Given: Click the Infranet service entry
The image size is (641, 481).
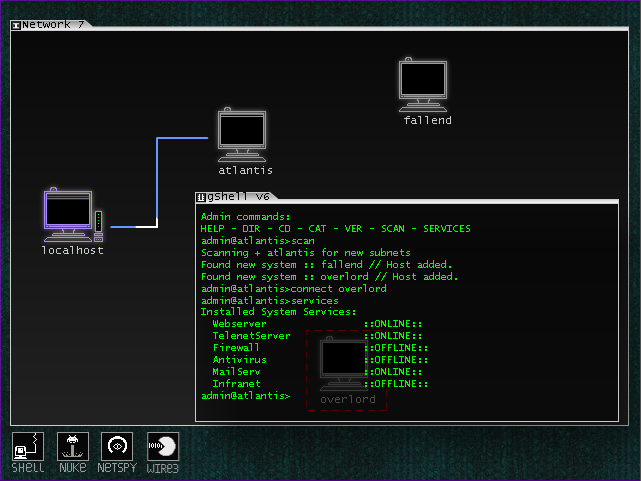Looking at the screenshot, I should pyautogui.click(x=236, y=384).
